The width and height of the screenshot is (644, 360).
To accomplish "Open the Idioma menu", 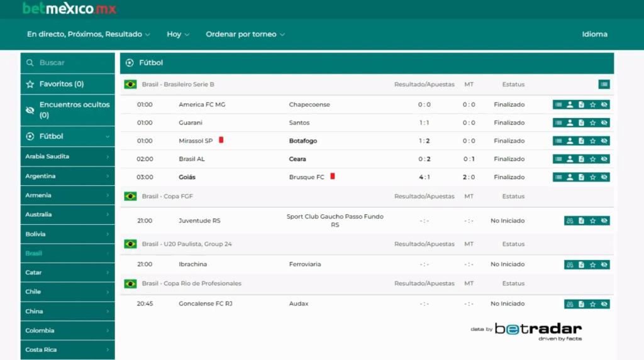I will [594, 35].
